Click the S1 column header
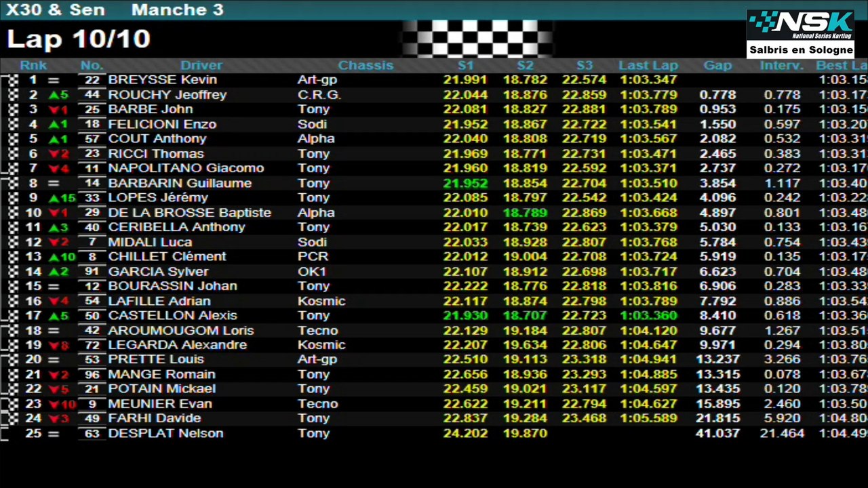Image resolution: width=868 pixels, height=488 pixels. pyautogui.click(x=466, y=66)
